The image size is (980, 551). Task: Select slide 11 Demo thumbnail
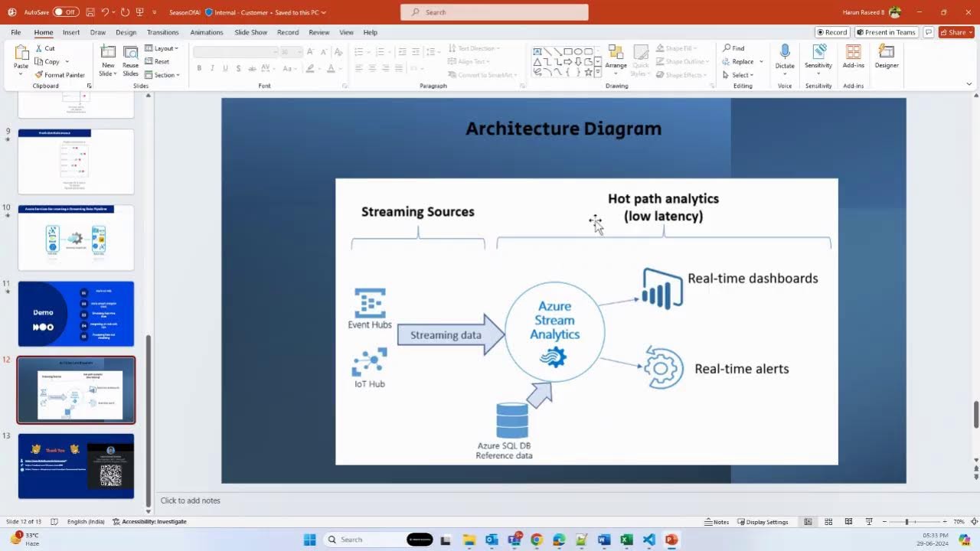pyautogui.click(x=76, y=314)
